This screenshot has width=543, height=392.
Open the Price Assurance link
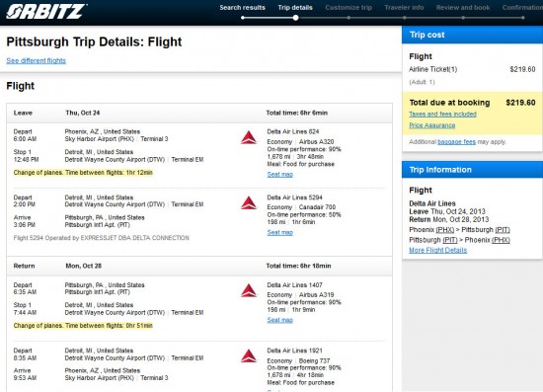coord(432,125)
